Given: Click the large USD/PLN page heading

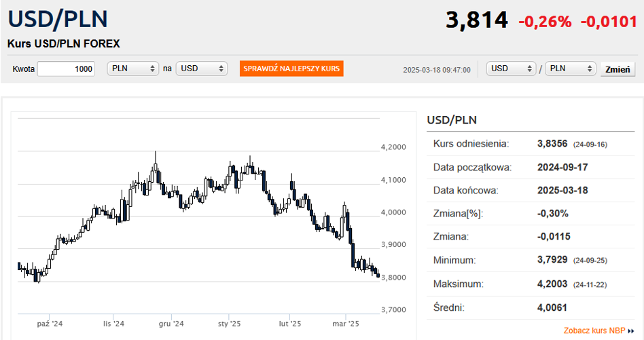Looking at the screenshot, I should coord(58,19).
